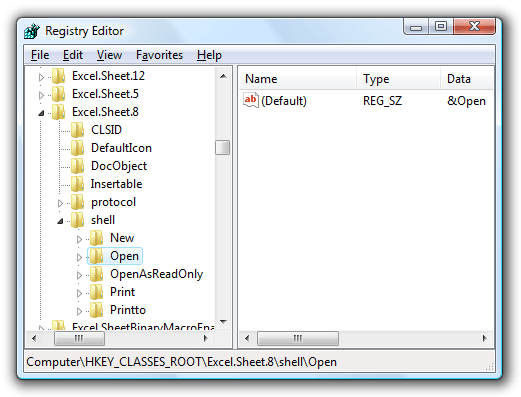Select the CLSID key label
The image size is (521, 397).
click(106, 130)
